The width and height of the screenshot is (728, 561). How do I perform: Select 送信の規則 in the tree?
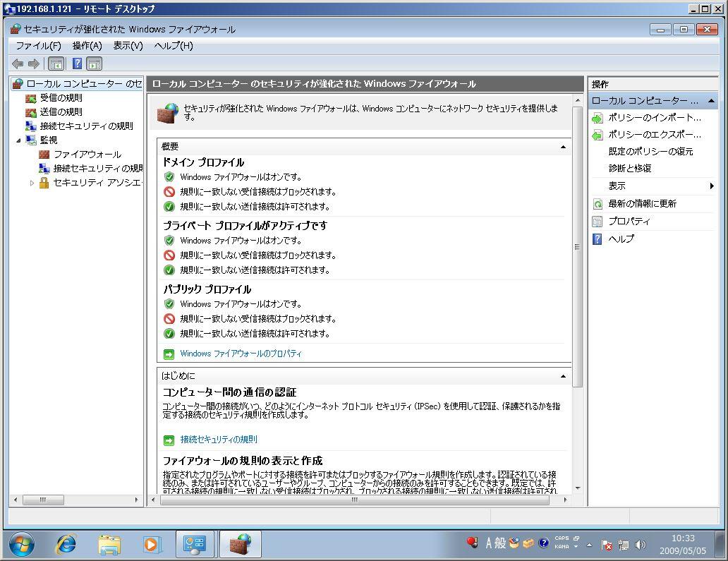pyautogui.click(x=61, y=112)
